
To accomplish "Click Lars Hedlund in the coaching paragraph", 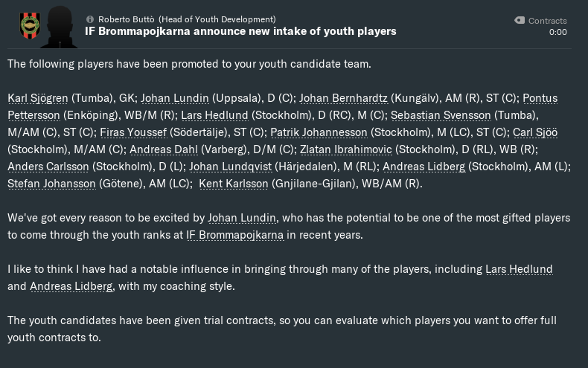I will [x=519, y=269].
